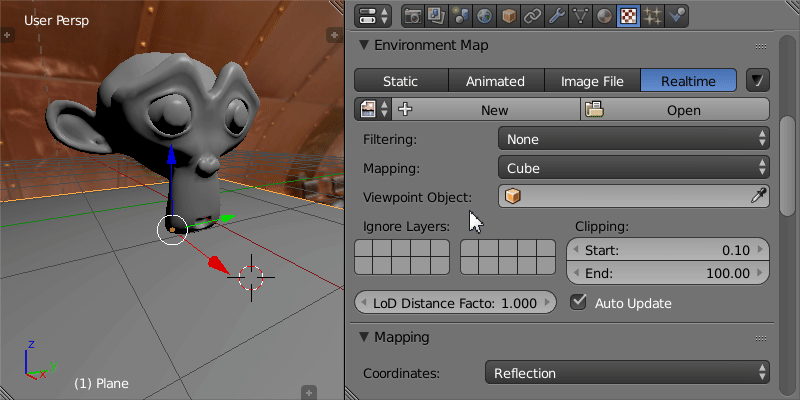Open environment map specials down-arrow menu
This screenshot has height=400, width=800.
pyautogui.click(x=758, y=80)
